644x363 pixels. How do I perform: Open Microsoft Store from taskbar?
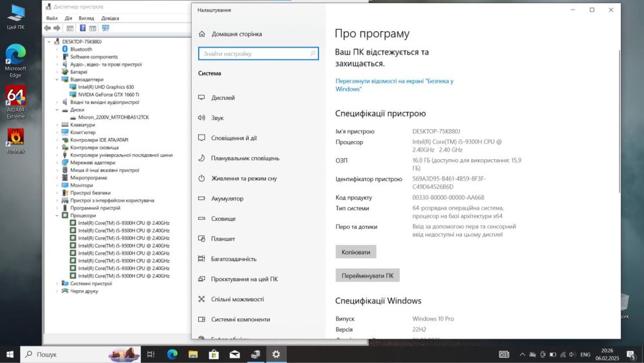tap(214, 354)
